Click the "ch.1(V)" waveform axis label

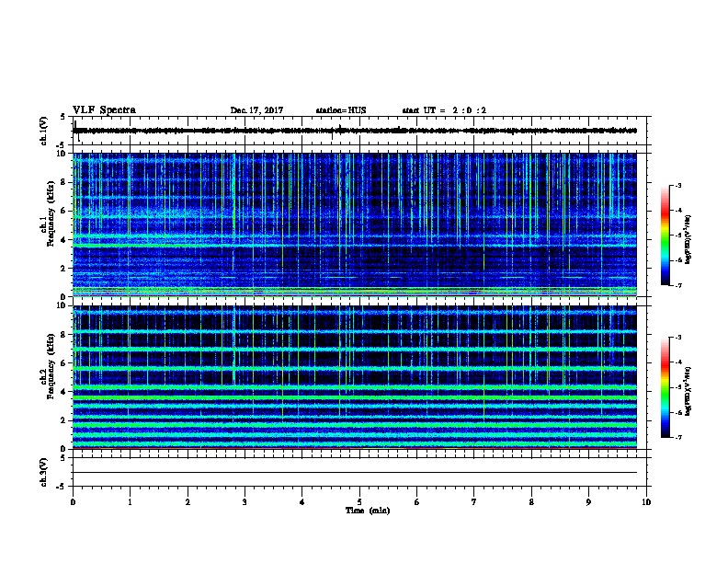43,131
